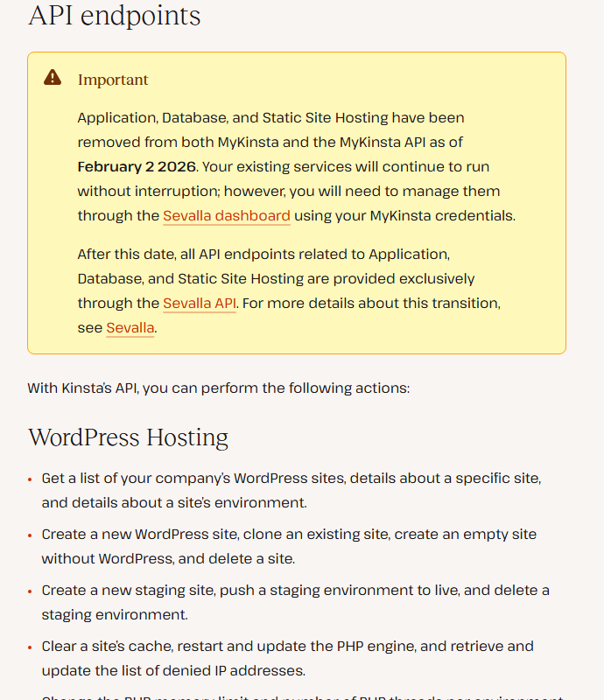Click the 'API endpoints' page heading
The image size is (604, 700).
115,16
